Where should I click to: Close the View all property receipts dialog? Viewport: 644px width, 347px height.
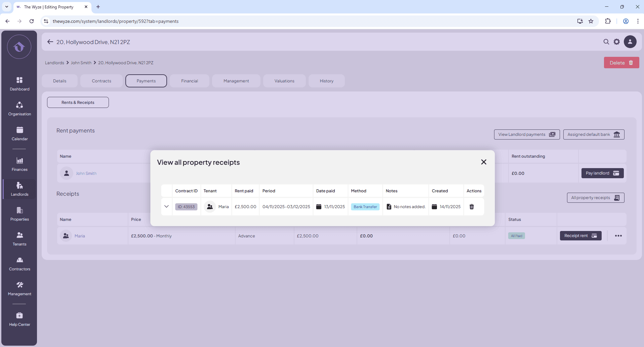(x=484, y=162)
